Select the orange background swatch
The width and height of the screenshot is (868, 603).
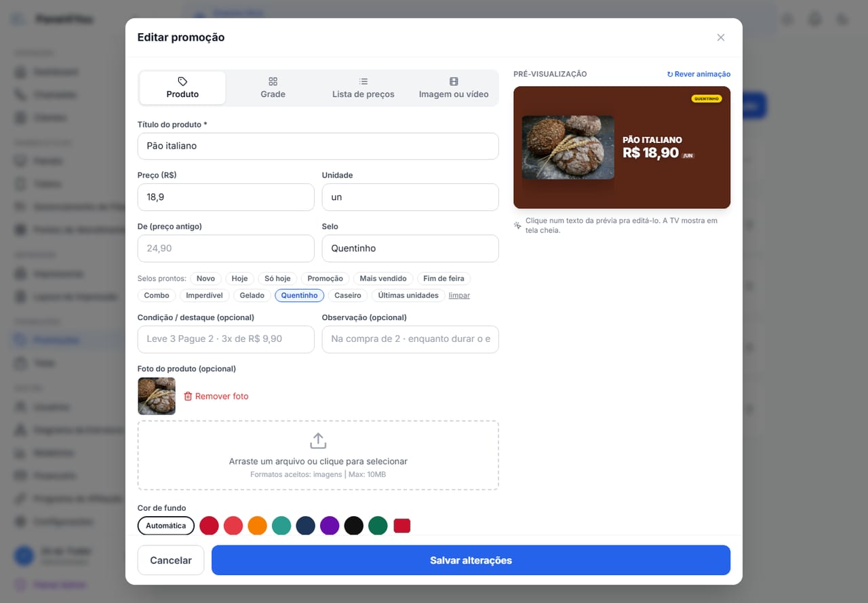coord(257,526)
